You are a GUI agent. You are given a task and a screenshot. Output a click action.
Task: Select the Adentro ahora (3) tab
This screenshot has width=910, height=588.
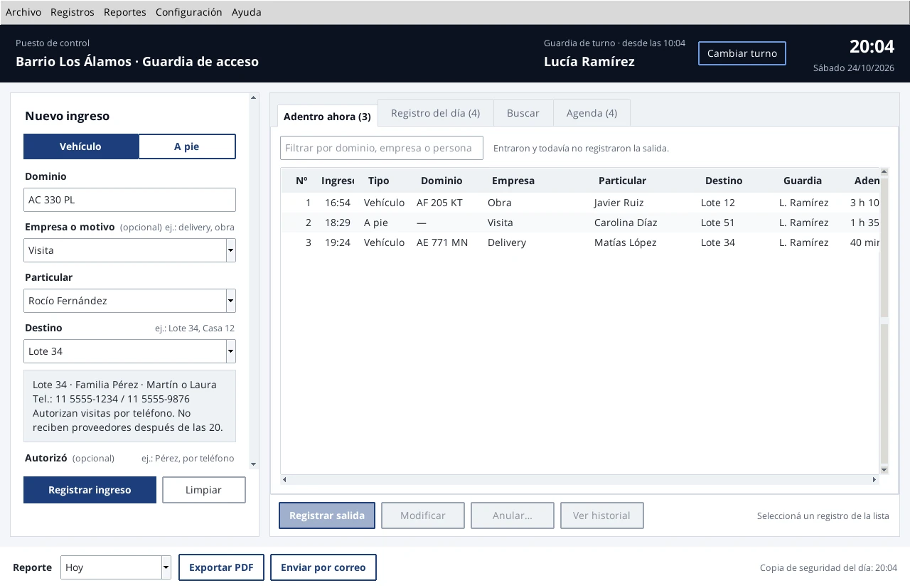(327, 116)
